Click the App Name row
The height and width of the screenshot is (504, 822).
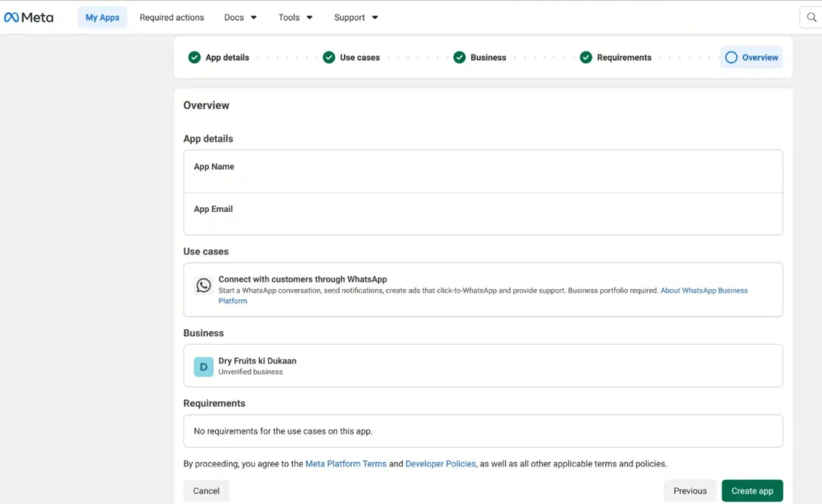(x=482, y=171)
